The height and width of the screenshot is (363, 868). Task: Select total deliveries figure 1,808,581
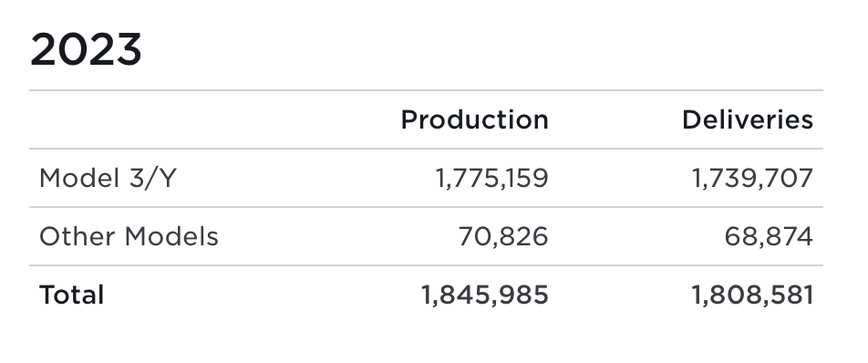tap(752, 296)
